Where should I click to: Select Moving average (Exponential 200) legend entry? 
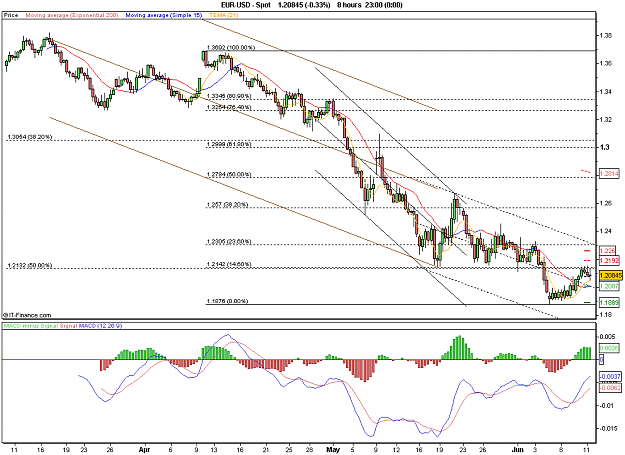[x=72, y=15]
